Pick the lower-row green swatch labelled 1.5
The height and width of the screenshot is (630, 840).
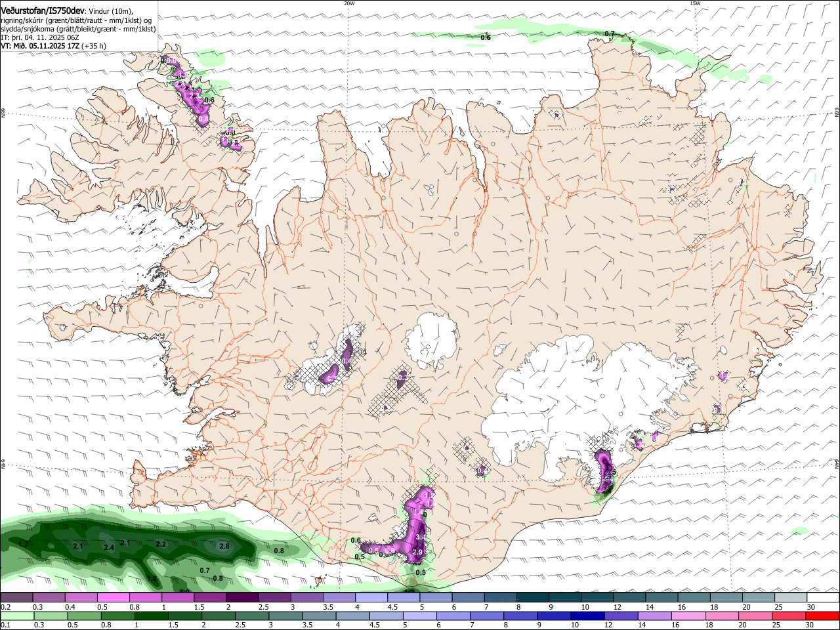[184, 616]
